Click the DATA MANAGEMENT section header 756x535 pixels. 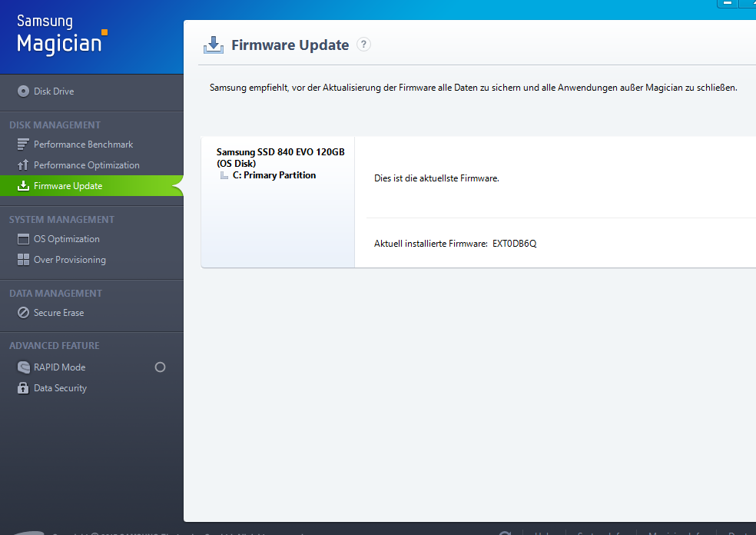click(x=55, y=294)
